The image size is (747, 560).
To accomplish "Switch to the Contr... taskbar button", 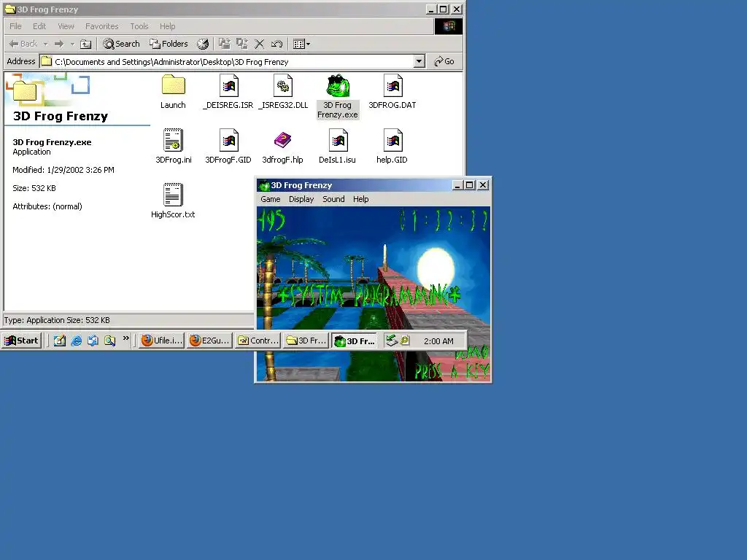I will pyautogui.click(x=258, y=341).
